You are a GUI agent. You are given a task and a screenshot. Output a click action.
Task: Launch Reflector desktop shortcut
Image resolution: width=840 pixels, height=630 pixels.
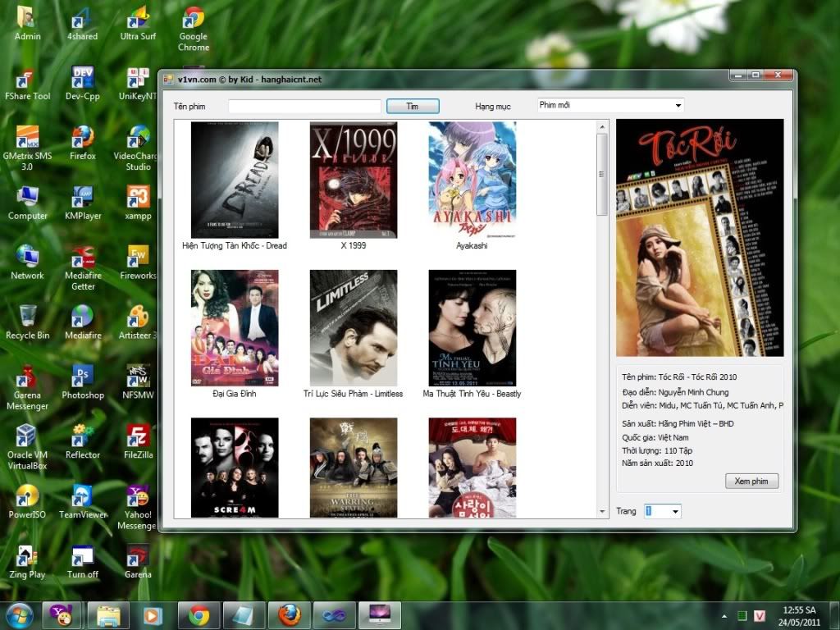click(83, 442)
